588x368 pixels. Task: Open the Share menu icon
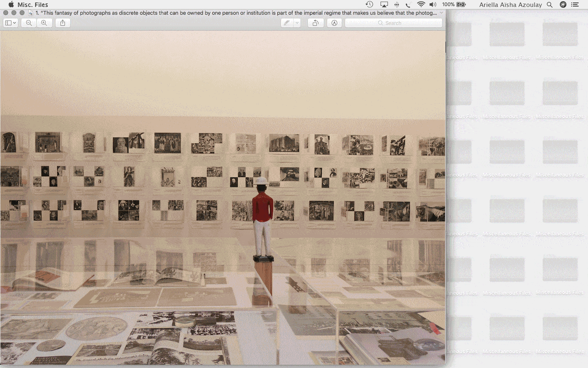62,23
